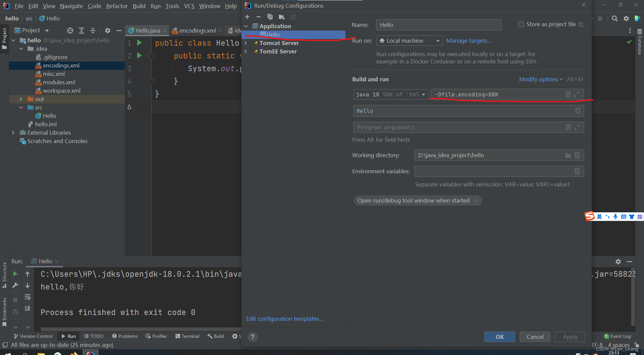The height and width of the screenshot is (355, 644).
Task: Sort configurations alphabetically icon
Action: (293, 17)
